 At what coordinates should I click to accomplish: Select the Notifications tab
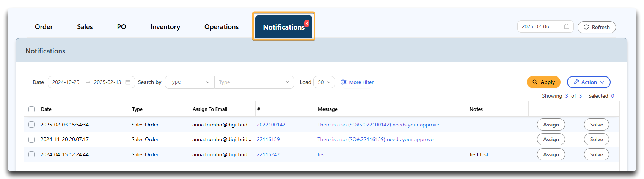point(284,26)
